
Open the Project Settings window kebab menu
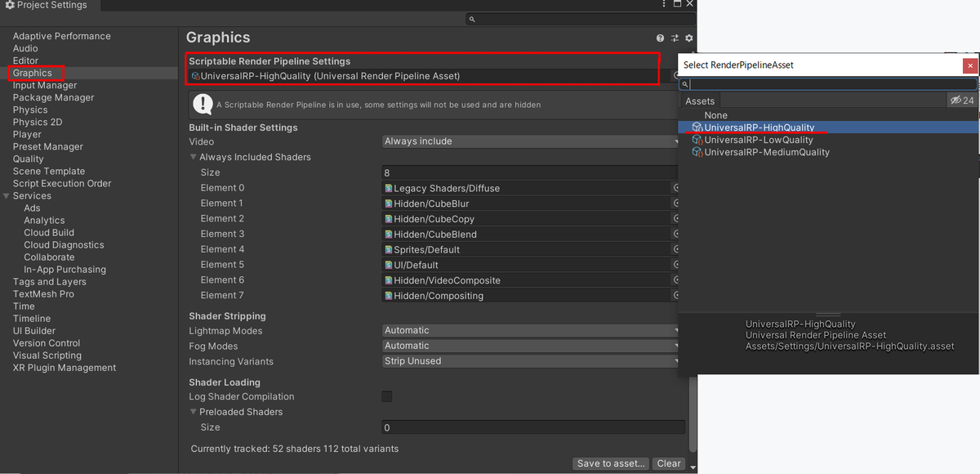pyautogui.click(x=665, y=5)
